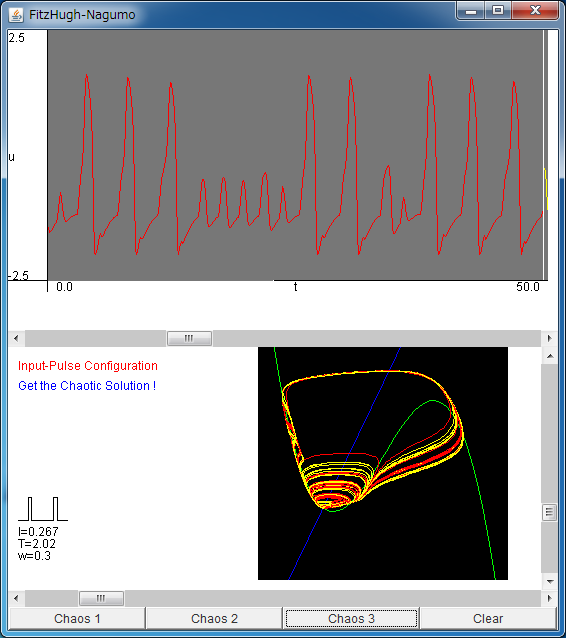Click the lower horizontal slider thumb
This screenshot has height=638, width=566.
101,598
